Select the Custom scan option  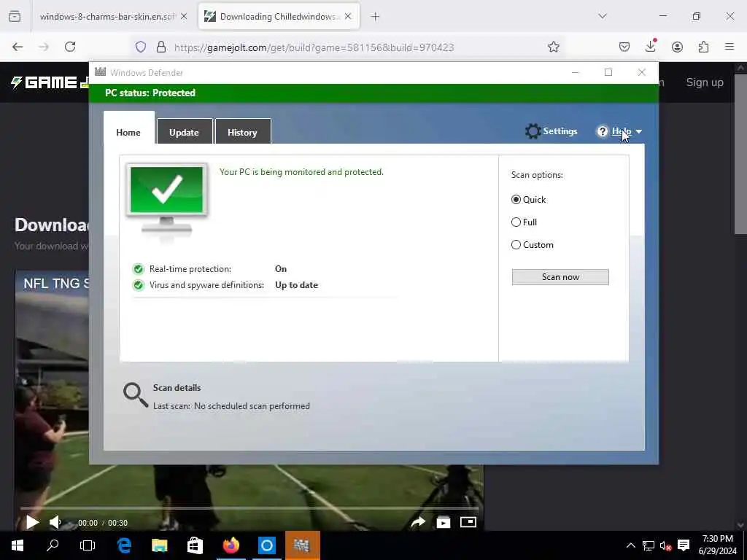click(516, 245)
